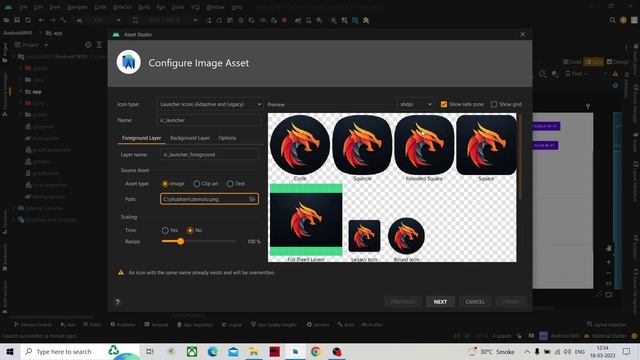Open the Build menu in Android Studio
Screen dimensions: 640x360
point(144,7)
